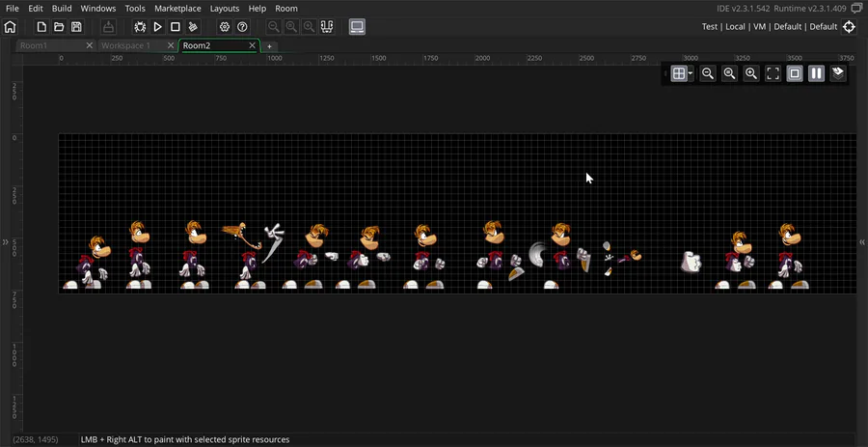Select the lone white fist sprite
Viewport: 868px width, 447px height.
[x=691, y=262]
